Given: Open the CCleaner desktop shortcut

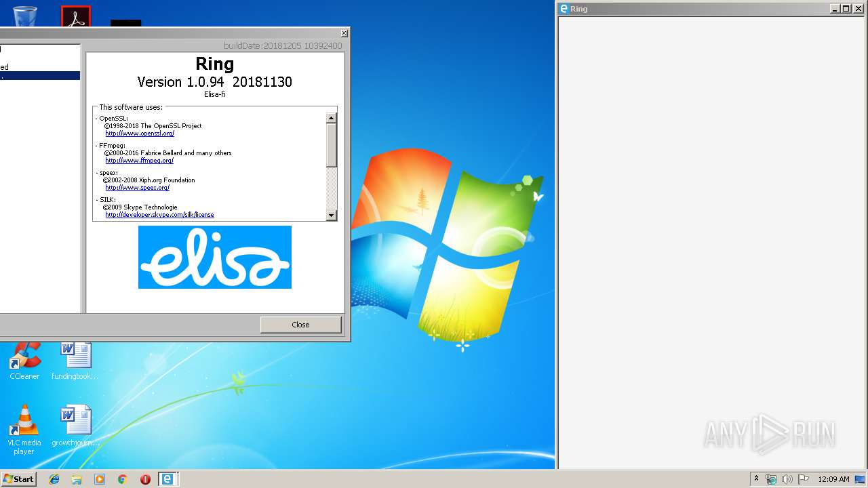Looking at the screenshot, I should coord(24,361).
